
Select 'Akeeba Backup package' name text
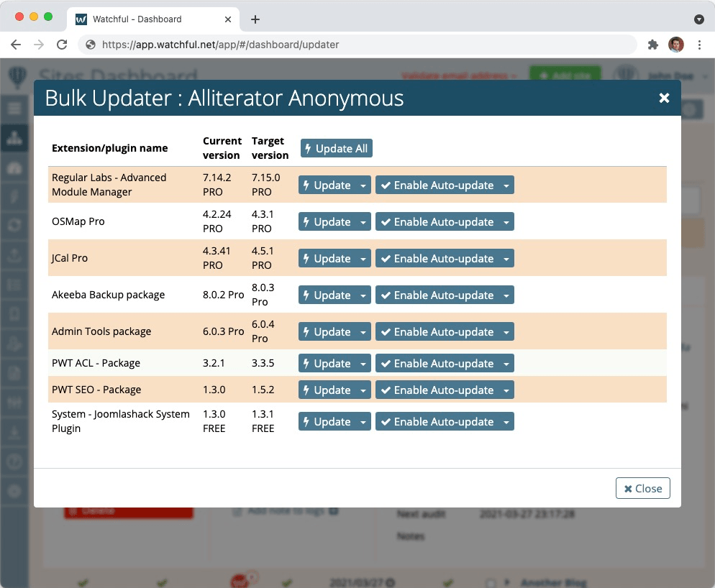[108, 295]
